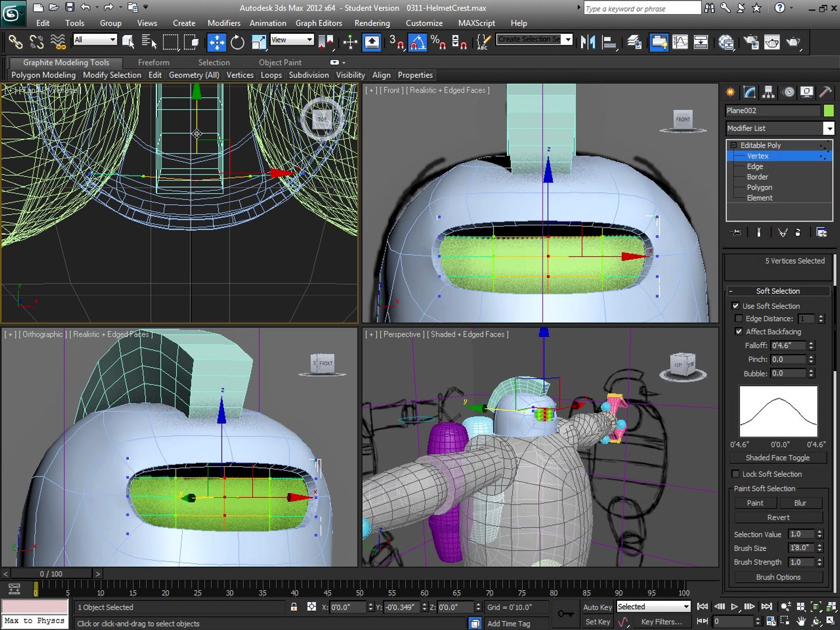Open the Brush Options button
The width and height of the screenshot is (840, 630).
click(778, 577)
